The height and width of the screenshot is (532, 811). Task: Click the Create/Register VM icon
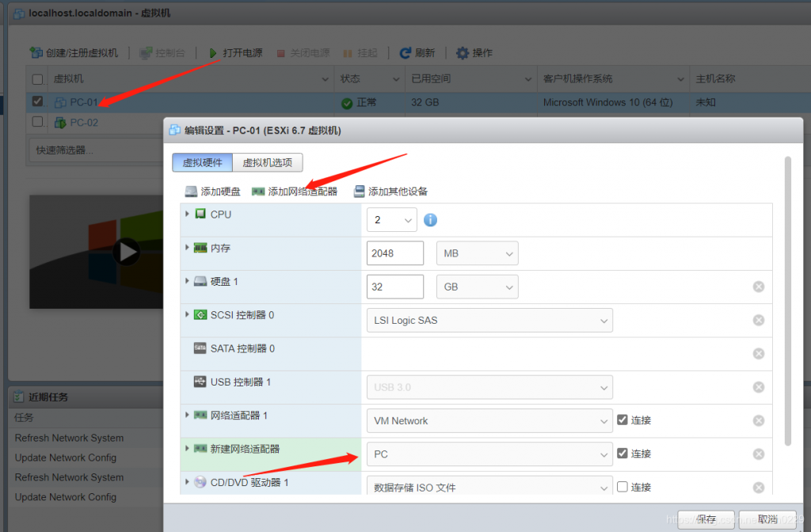pyautogui.click(x=36, y=53)
